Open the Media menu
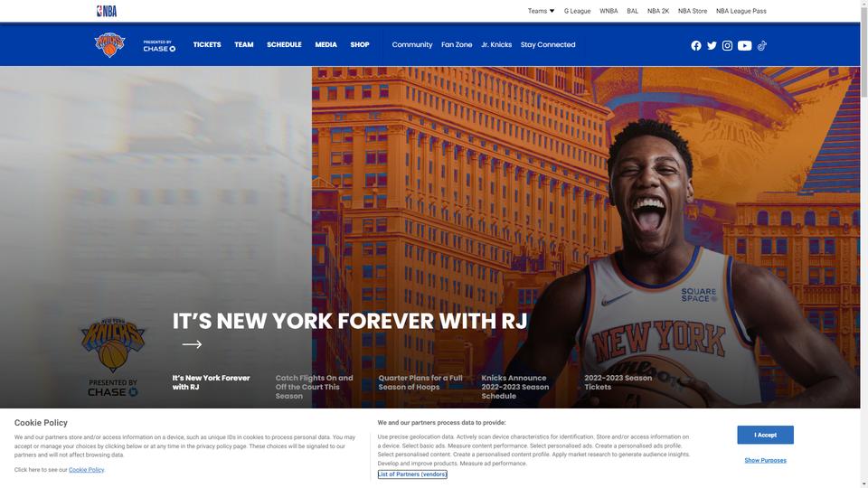868x488 pixels. point(326,45)
